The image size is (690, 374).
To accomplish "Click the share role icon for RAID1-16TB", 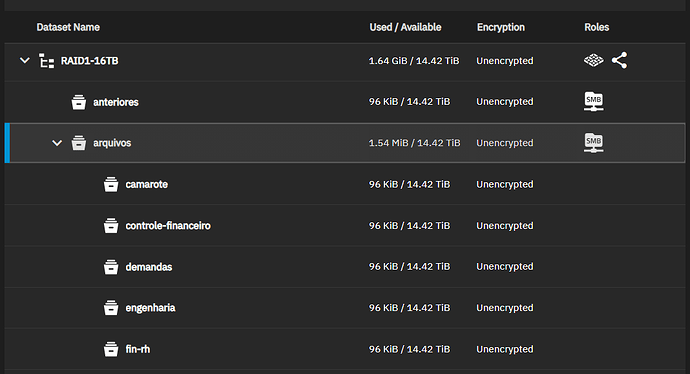I will pos(620,60).
